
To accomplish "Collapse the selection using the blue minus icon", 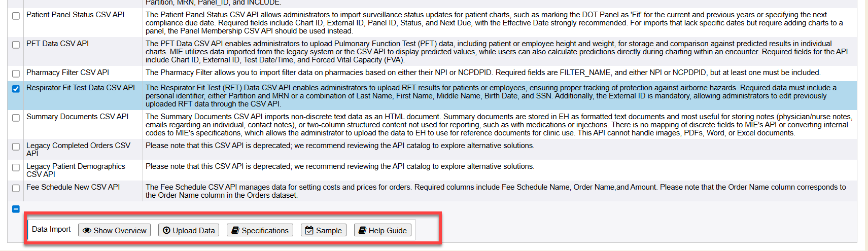I will (16, 209).
